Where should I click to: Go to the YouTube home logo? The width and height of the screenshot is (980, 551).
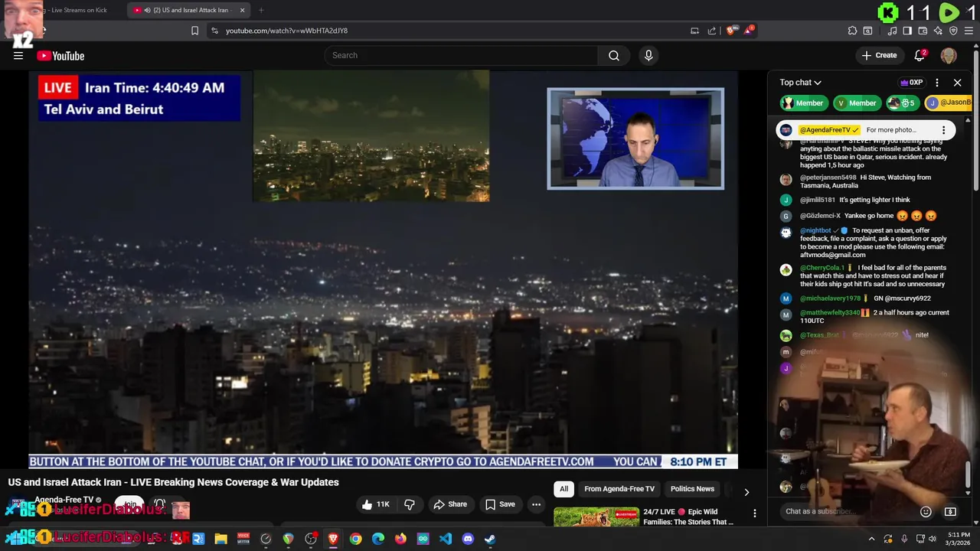click(60, 56)
